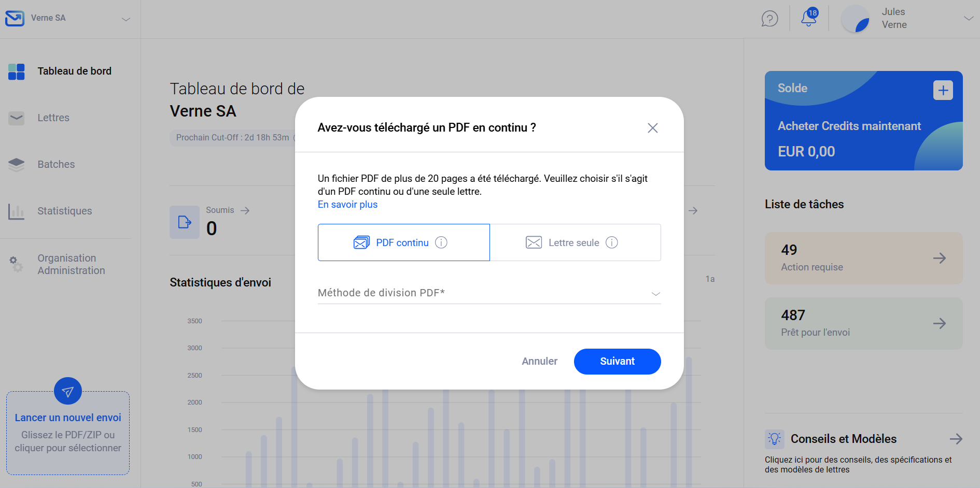
Task: Click the Conseils et Modèles lightbulb icon
Action: (775, 439)
